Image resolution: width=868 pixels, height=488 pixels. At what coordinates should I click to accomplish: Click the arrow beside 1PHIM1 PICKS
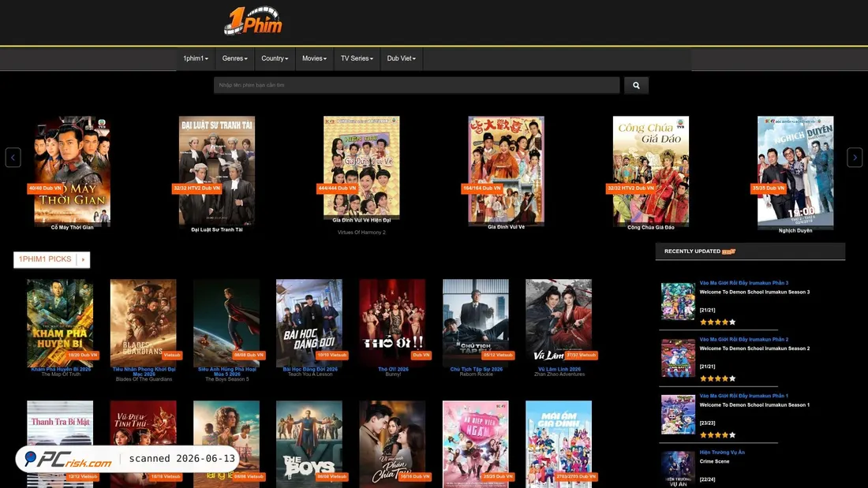83,259
